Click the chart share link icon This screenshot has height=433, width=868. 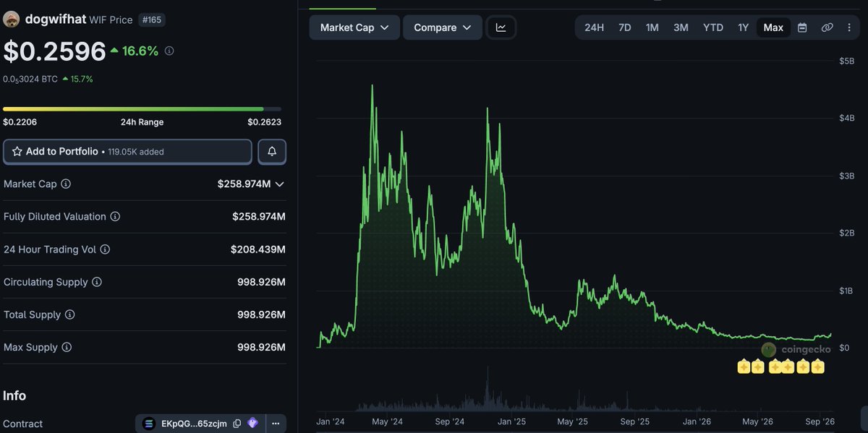pyautogui.click(x=827, y=27)
